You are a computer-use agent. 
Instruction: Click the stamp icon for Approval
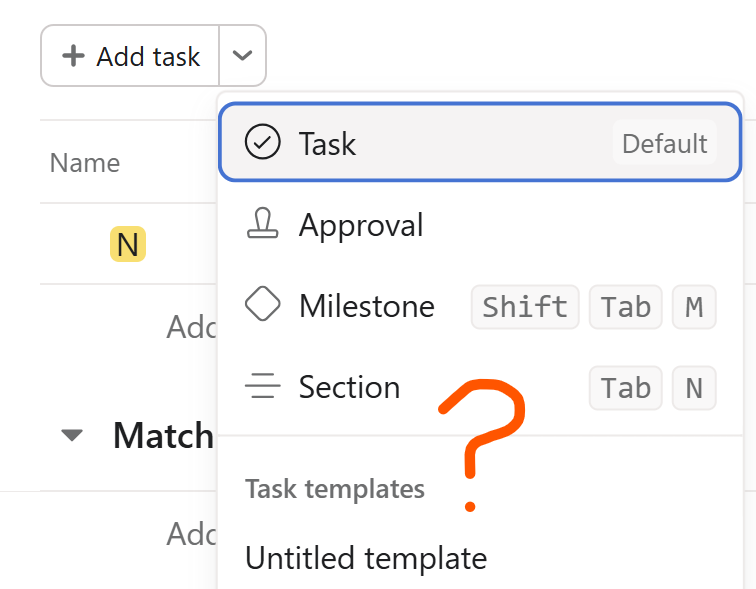[x=262, y=223]
